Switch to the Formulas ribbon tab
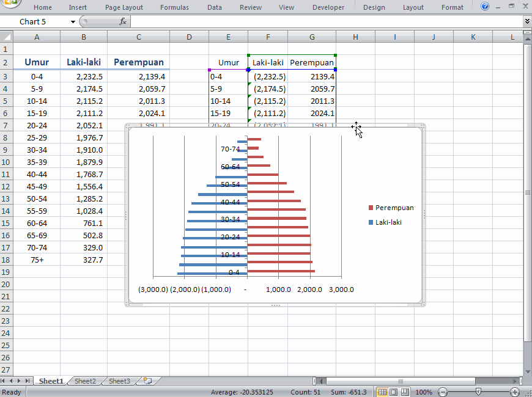 point(174,7)
